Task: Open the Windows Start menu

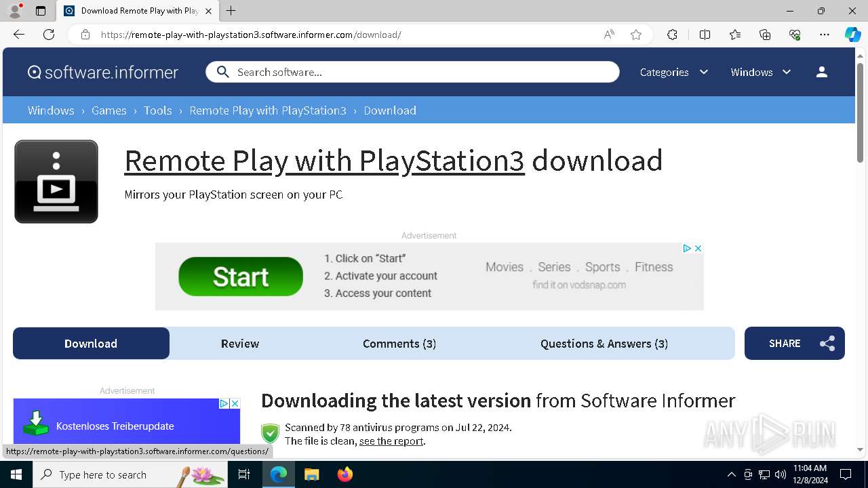Action: pos(16,474)
